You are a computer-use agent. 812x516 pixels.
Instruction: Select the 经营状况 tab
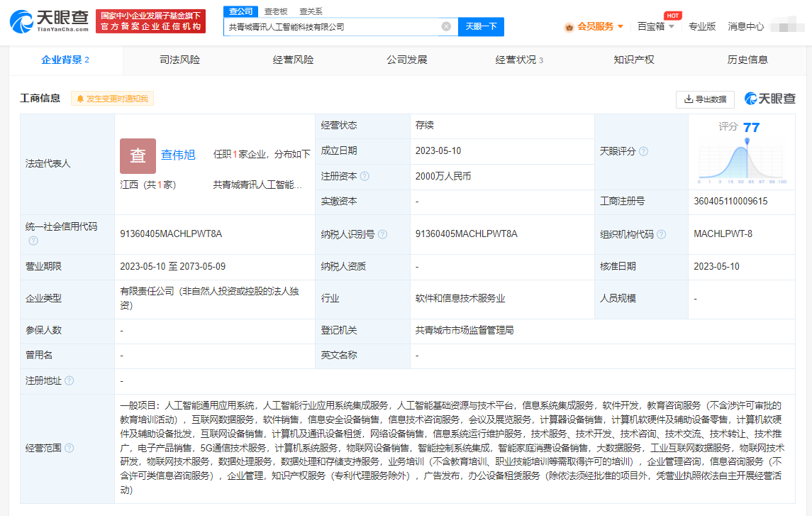519,60
